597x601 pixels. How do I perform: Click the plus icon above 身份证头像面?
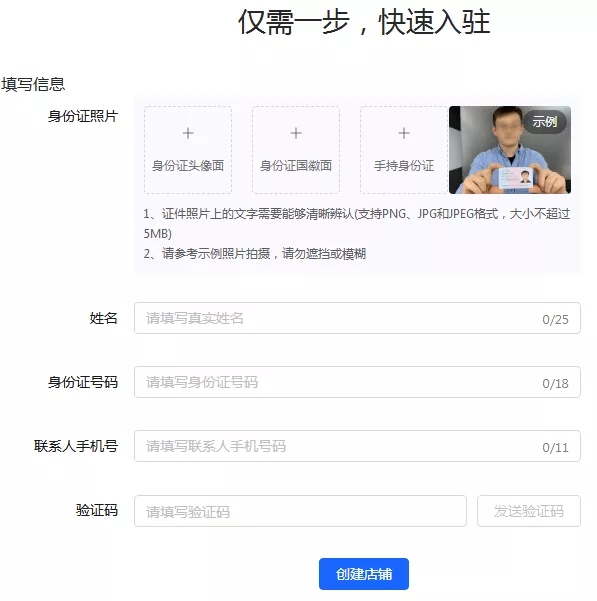tap(188, 133)
